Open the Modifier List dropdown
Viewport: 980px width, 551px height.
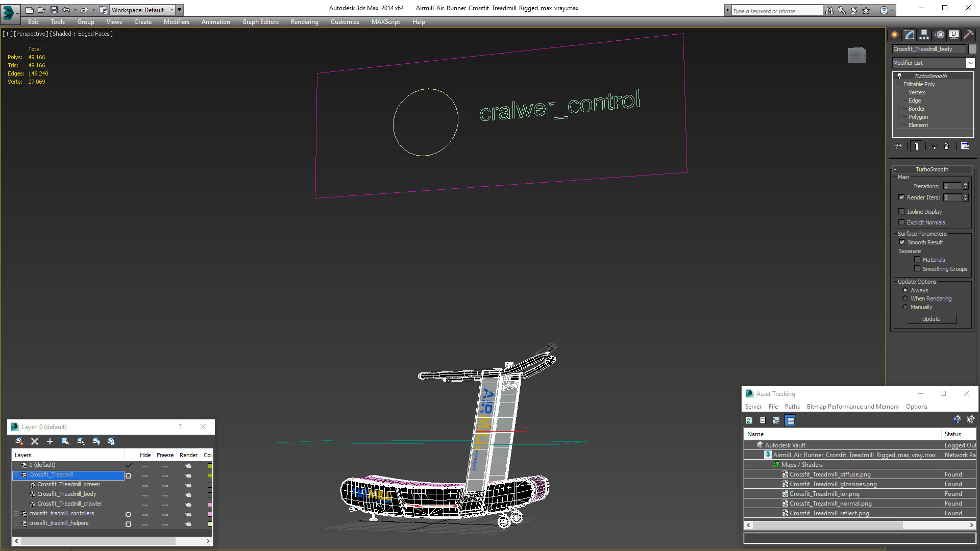click(x=970, y=63)
